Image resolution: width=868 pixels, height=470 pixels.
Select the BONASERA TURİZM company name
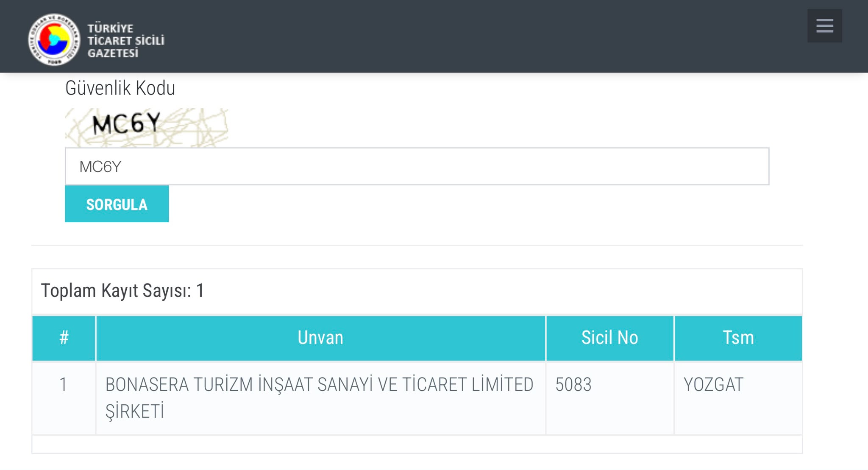(319, 397)
